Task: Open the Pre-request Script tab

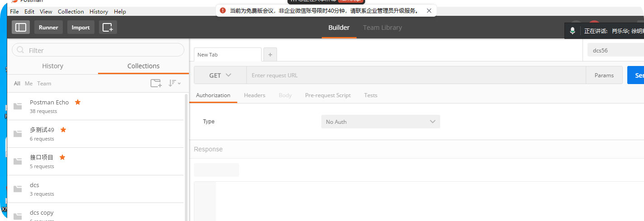Action: pos(328,95)
